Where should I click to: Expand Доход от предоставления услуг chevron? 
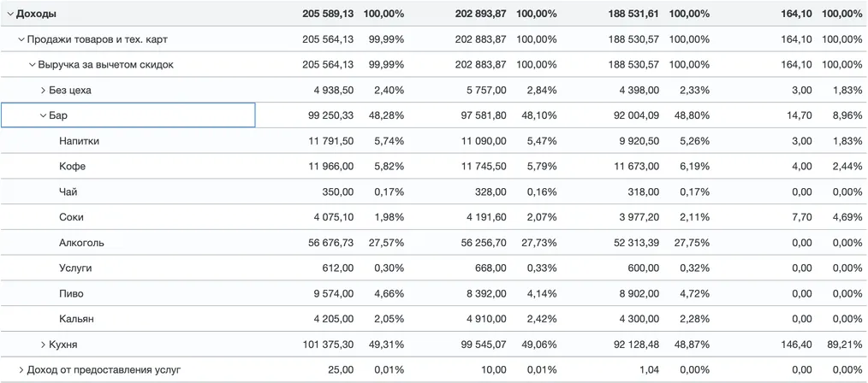[21, 370]
